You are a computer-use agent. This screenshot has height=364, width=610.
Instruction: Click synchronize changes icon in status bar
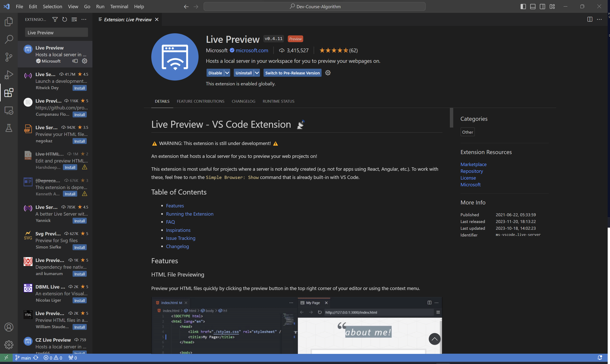pyautogui.click(x=36, y=358)
